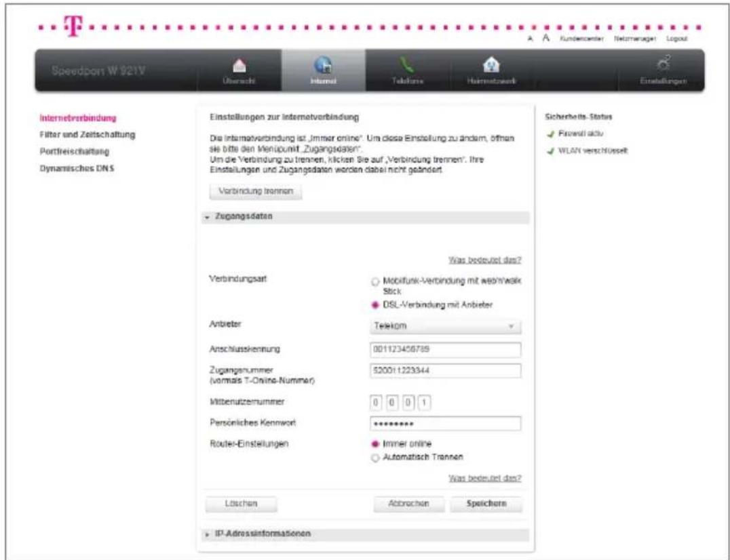Viewport: 730px width, 560px height.
Task: Click the Logout link
Action: 677,39
